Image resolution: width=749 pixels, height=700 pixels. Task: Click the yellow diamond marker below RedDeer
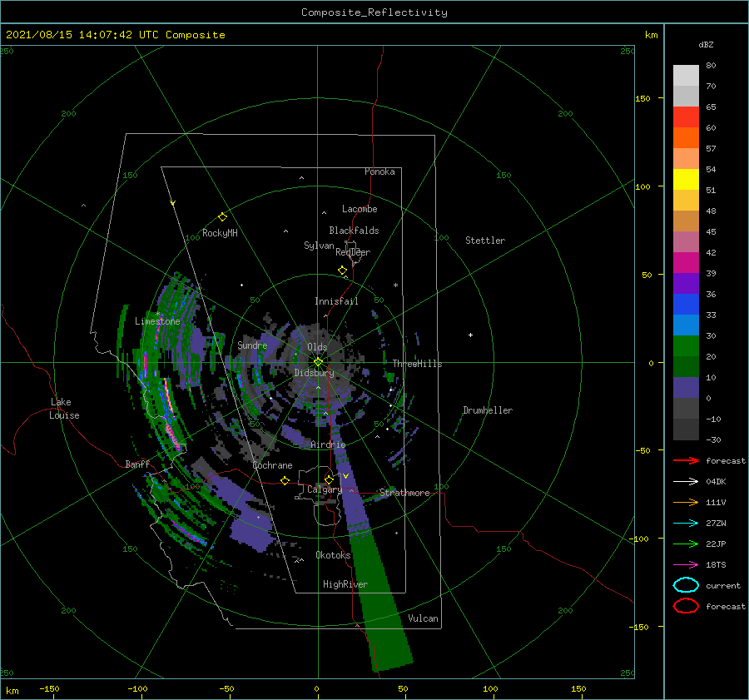tap(343, 271)
